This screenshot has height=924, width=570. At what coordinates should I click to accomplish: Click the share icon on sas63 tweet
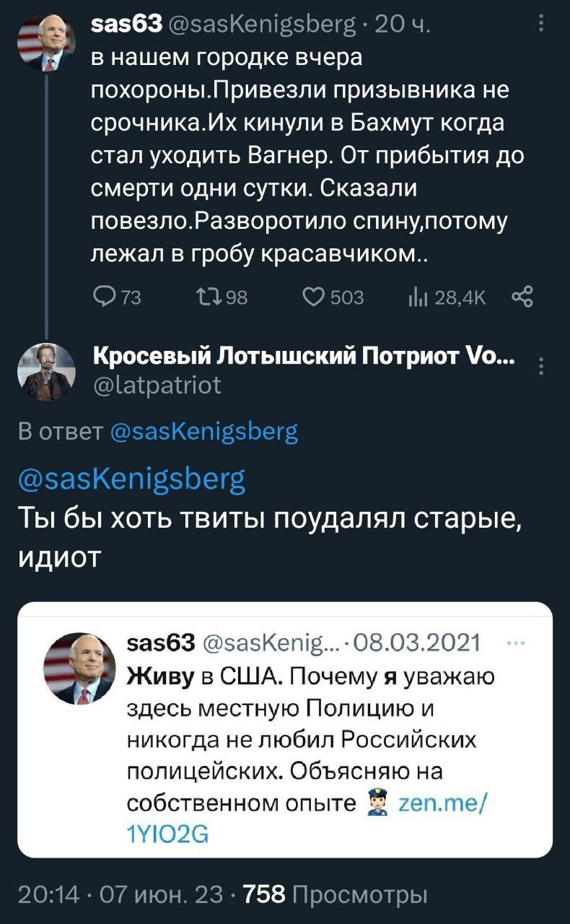[522, 297]
